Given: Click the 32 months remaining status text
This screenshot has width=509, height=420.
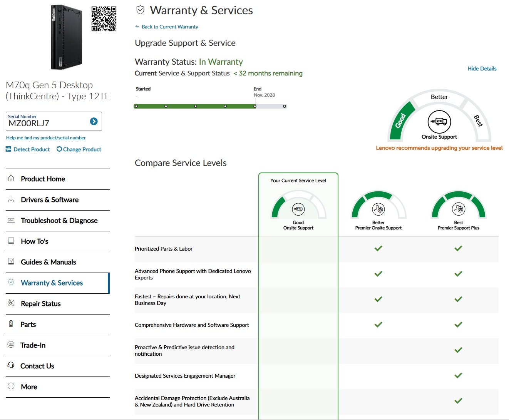Looking at the screenshot, I should point(268,73).
